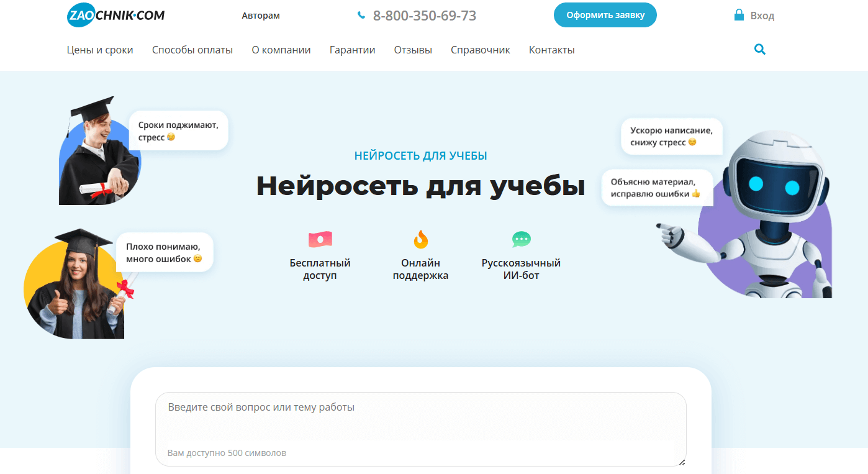Select the Отзывы menu item
This screenshot has height=474, width=868.
(412, 50)
